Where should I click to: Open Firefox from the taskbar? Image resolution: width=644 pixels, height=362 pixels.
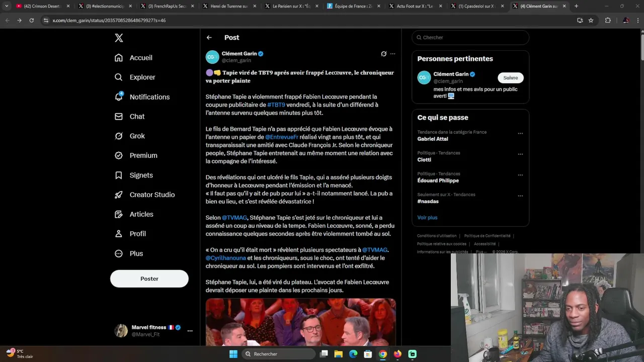coord(397,354)
